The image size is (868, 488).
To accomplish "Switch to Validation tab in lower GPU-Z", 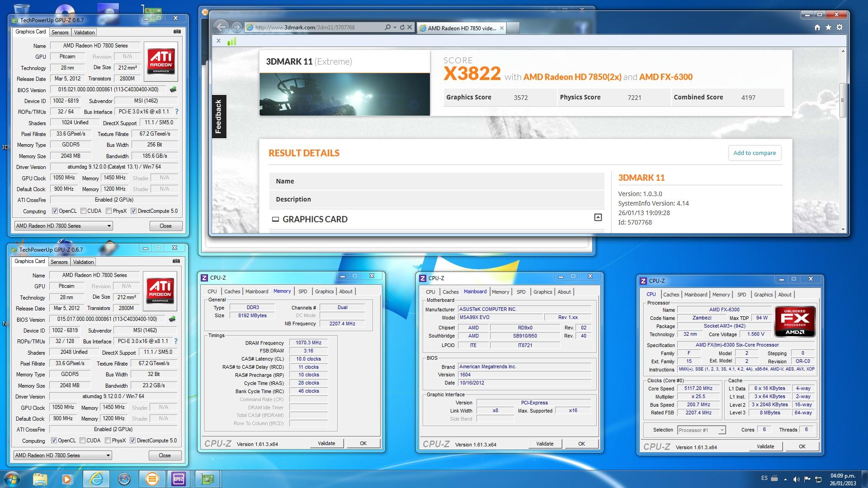I will coord(84,262).
